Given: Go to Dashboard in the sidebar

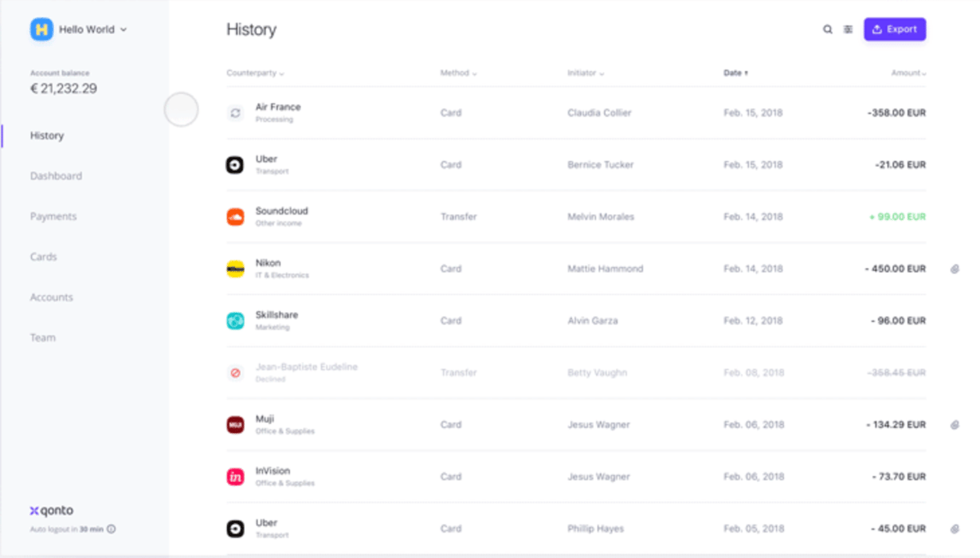Looking at the screenshot, I should click(x=56, y=176).
